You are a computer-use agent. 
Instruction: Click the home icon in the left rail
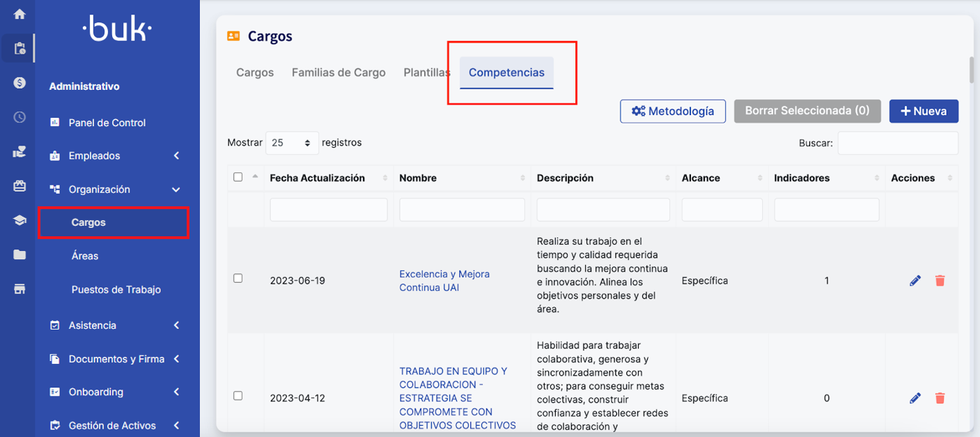(20, 14)
